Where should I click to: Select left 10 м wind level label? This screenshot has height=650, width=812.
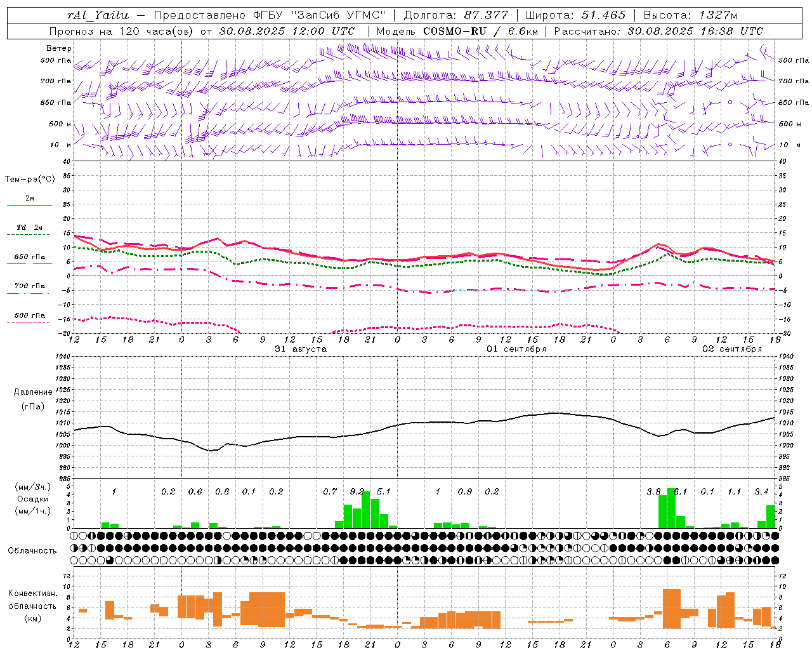click(x=61, y=145)
